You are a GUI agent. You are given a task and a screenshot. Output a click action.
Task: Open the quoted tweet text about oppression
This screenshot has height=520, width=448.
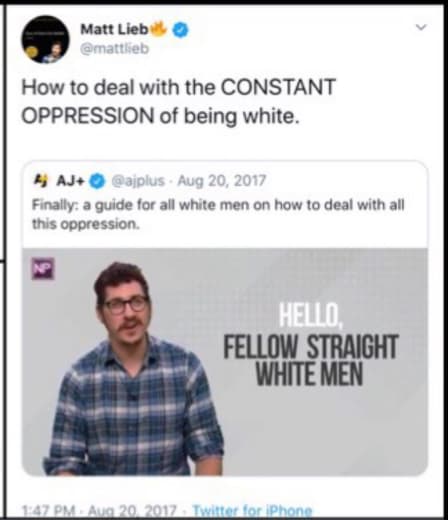tap(218, 214)
